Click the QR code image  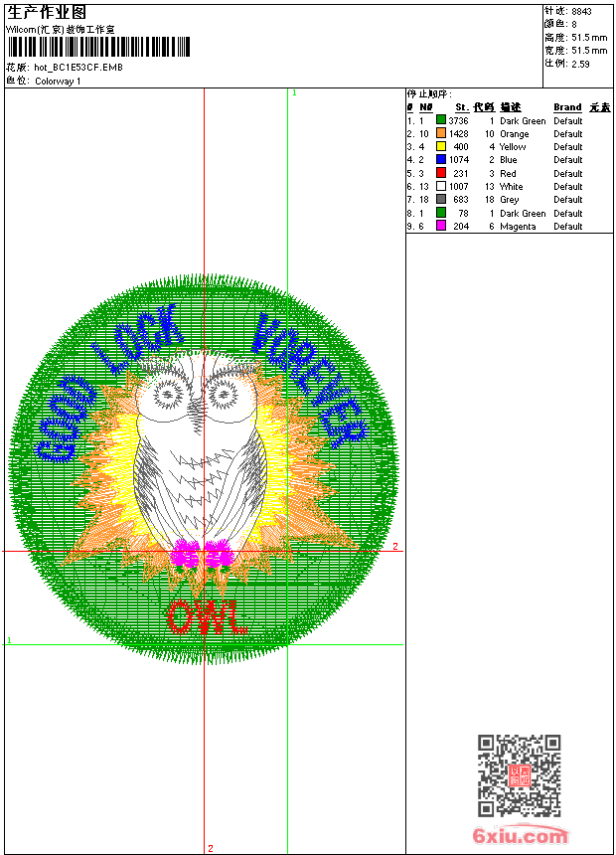tap(519, 775)
